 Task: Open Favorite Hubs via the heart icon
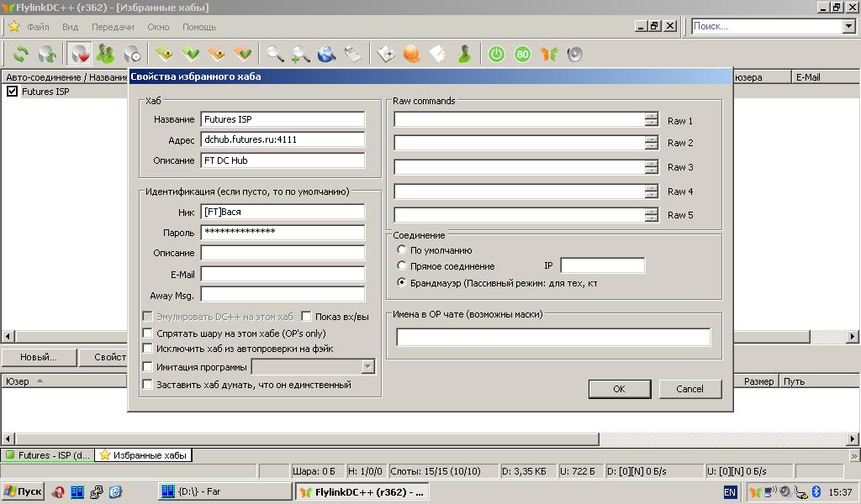(80, 54)
